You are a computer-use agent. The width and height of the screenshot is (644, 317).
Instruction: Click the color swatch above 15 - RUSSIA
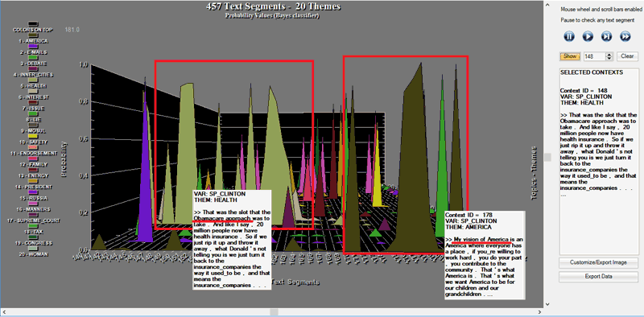click(x=34, y=192)
